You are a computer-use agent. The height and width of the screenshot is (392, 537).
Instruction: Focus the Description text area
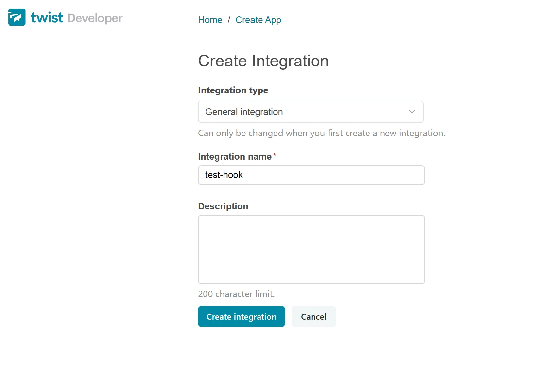tap(311, 249)
